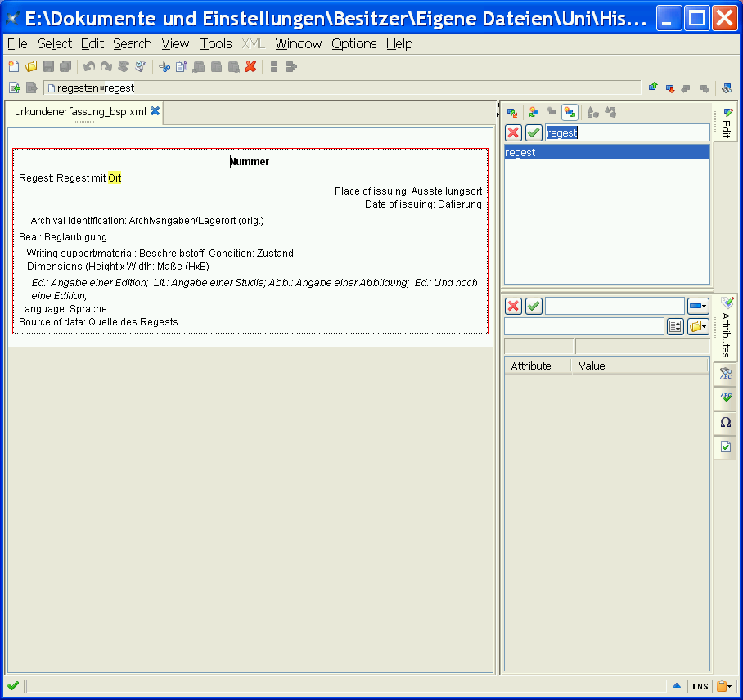Open the Search menu

click(x=133, y=44)
